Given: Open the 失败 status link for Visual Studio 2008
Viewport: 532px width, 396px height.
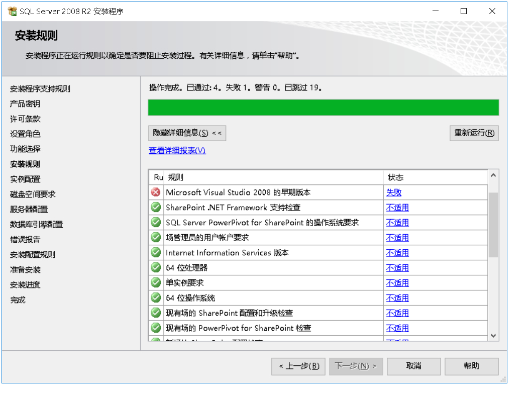Looking at the screenshot, I should [394, 192].
